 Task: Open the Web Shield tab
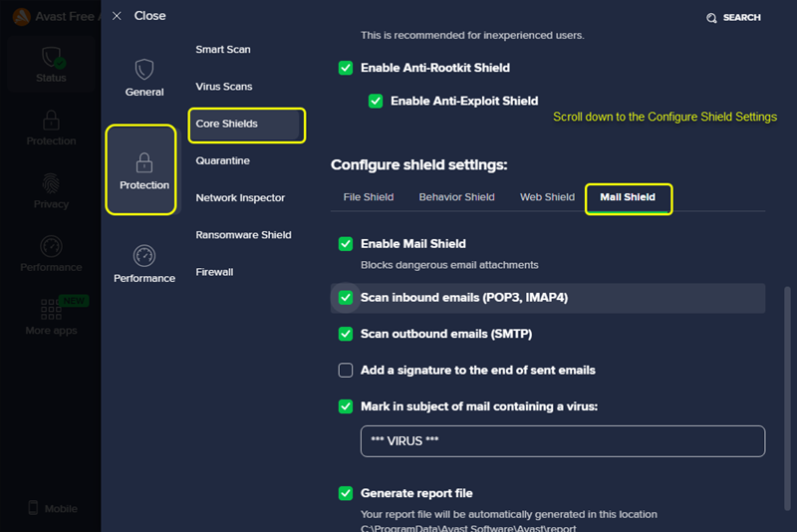tap(547, 197)
